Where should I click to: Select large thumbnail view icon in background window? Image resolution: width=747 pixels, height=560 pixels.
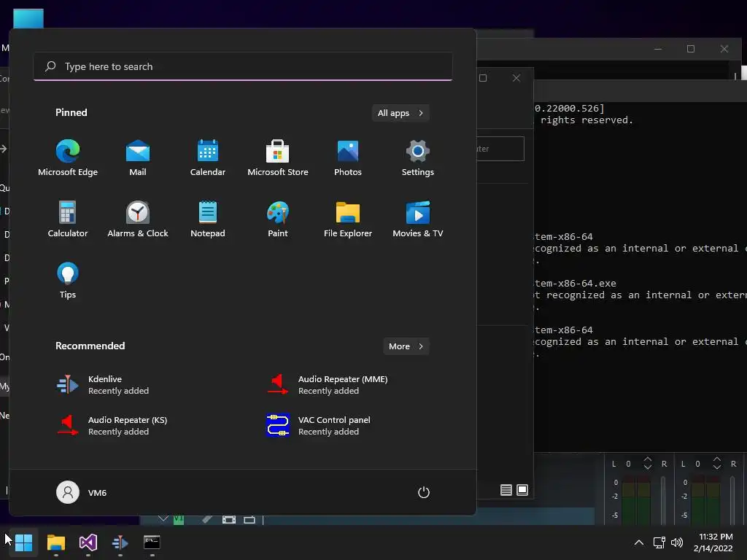pos(522,490)
